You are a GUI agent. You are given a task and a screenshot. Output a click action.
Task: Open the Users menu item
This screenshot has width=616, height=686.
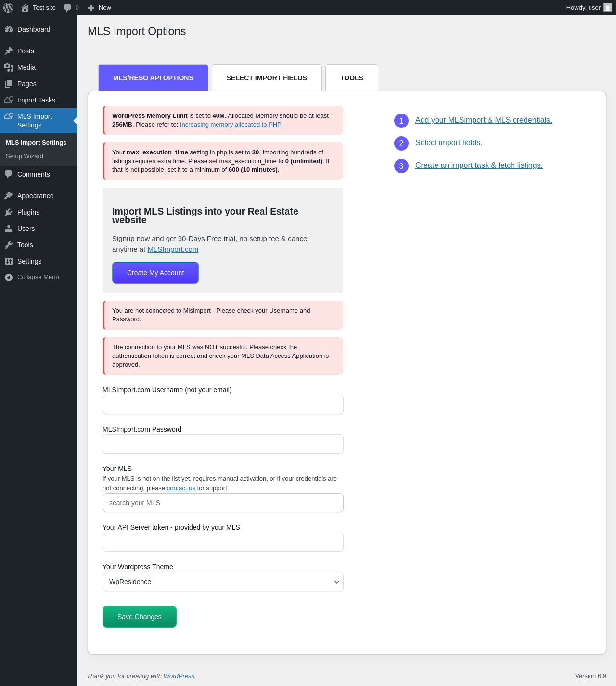tap(38, 229)
